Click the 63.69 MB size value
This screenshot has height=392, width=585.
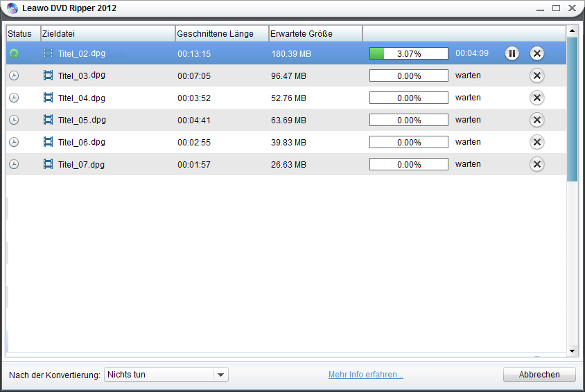(288, 121)
